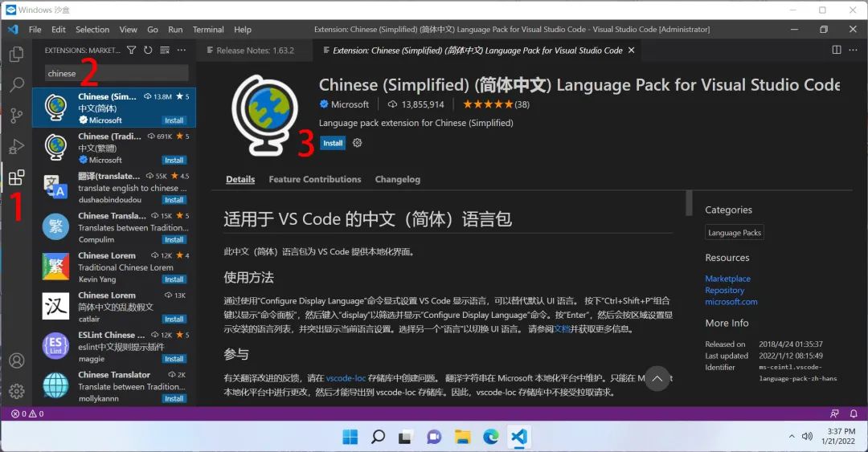Click the five-star rating (38)
This screenshot has height=452, width=868.
click(x=496, y=104)
